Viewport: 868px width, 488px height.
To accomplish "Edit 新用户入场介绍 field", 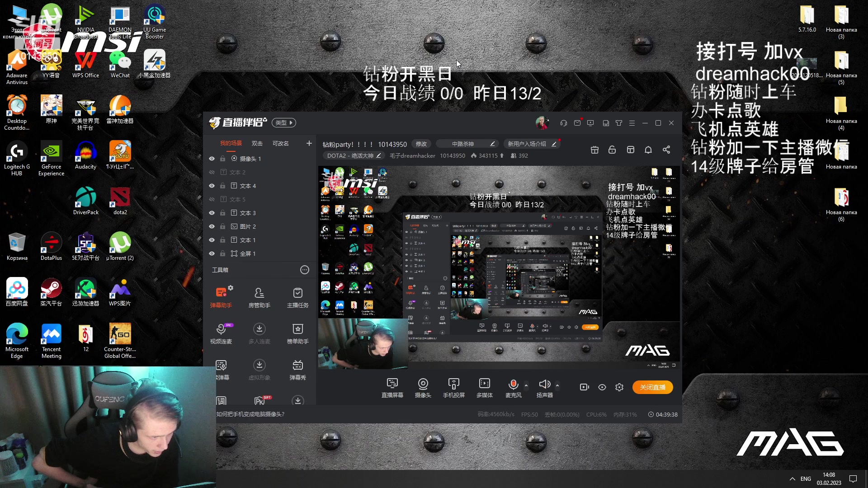I will tap(532, 144).
